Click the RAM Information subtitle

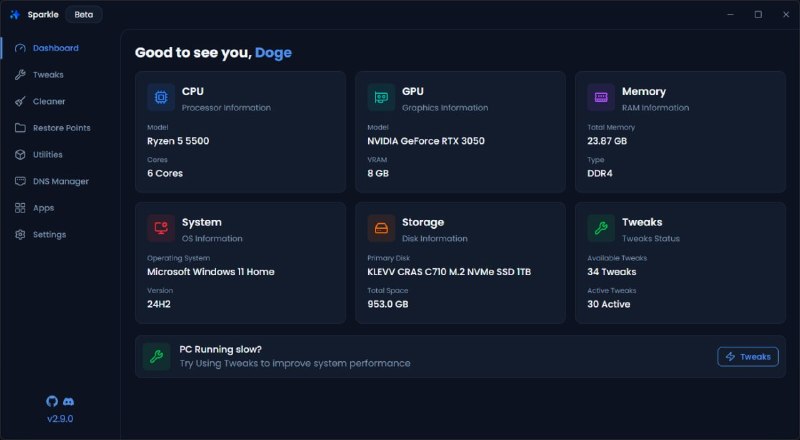click(656, 108)
